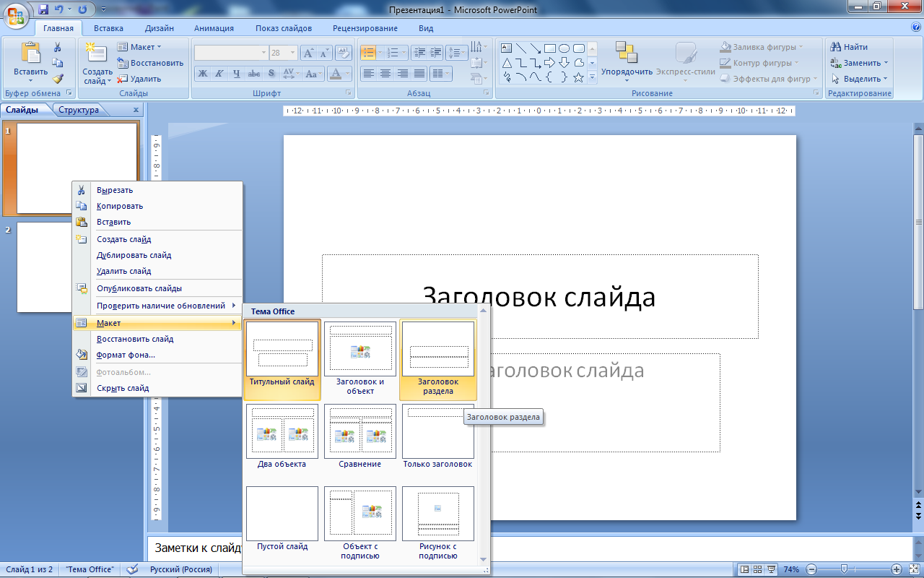Open the line spacing dropdown
Screen dimensions: 924x578
(x=457, y=53)
